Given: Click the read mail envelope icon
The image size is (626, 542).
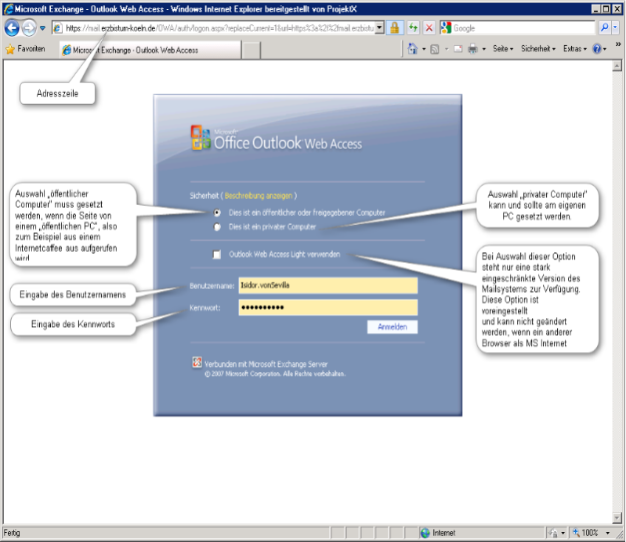Looking at the screenshot, I should tap(458, 49).
